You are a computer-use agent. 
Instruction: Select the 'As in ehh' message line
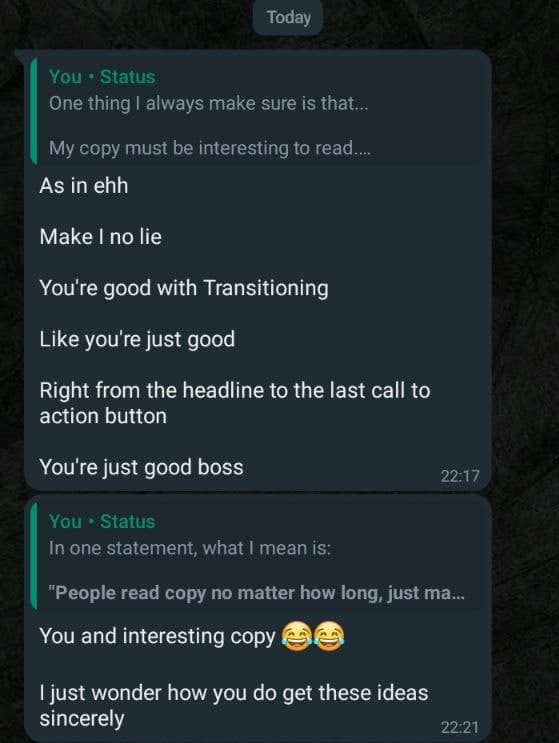pyautogui.click(x=84, y=185)
